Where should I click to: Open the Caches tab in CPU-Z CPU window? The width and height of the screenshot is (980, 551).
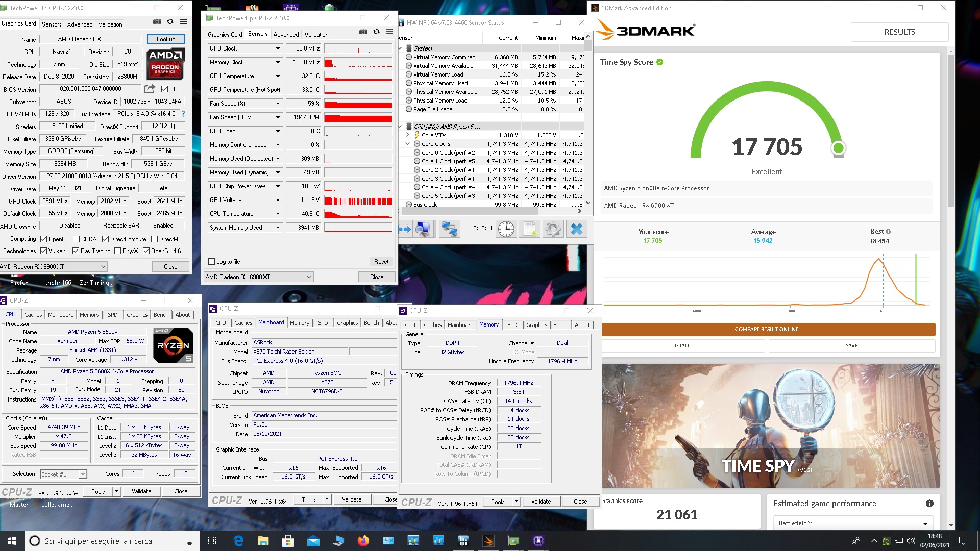[33, 315]
